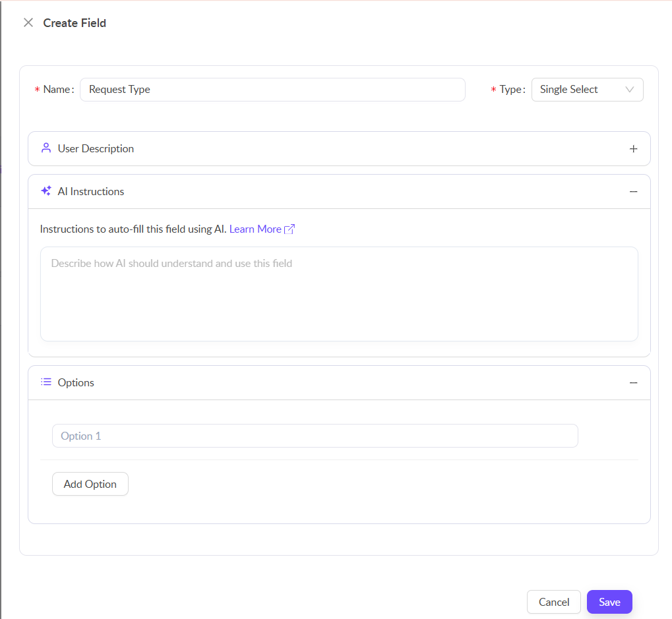Click the list icon beside Options
This screenshot has height=619, width=672.
(46, 382)
